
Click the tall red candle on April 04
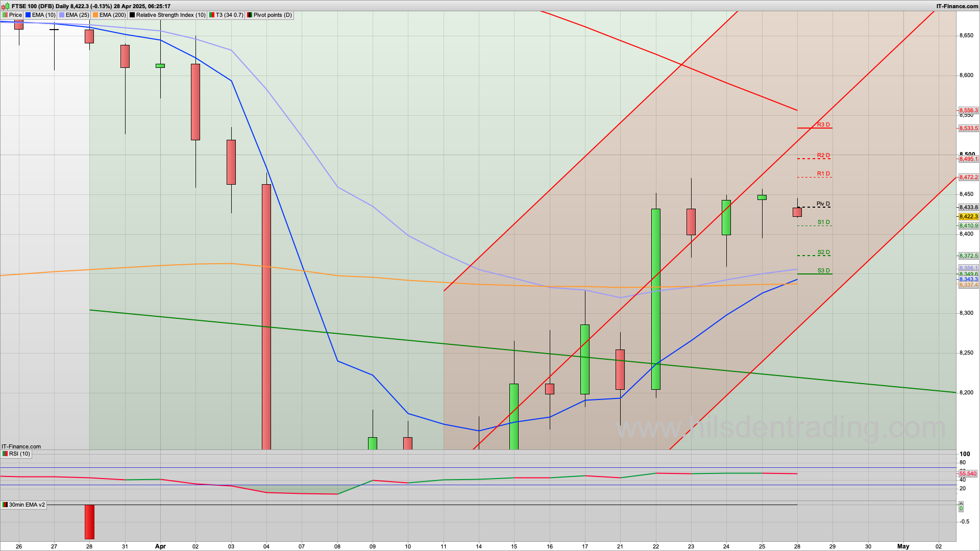266,316
